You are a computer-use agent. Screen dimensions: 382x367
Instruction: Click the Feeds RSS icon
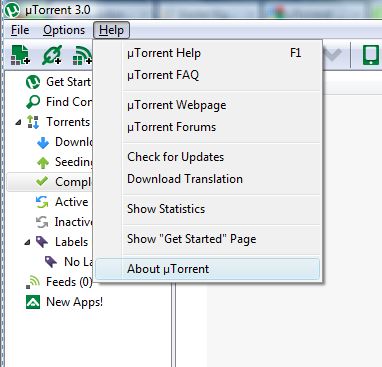point(33,282)
